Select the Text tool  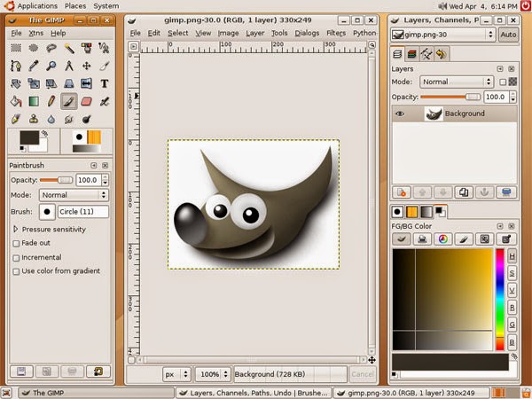click(x=104, y=83)
